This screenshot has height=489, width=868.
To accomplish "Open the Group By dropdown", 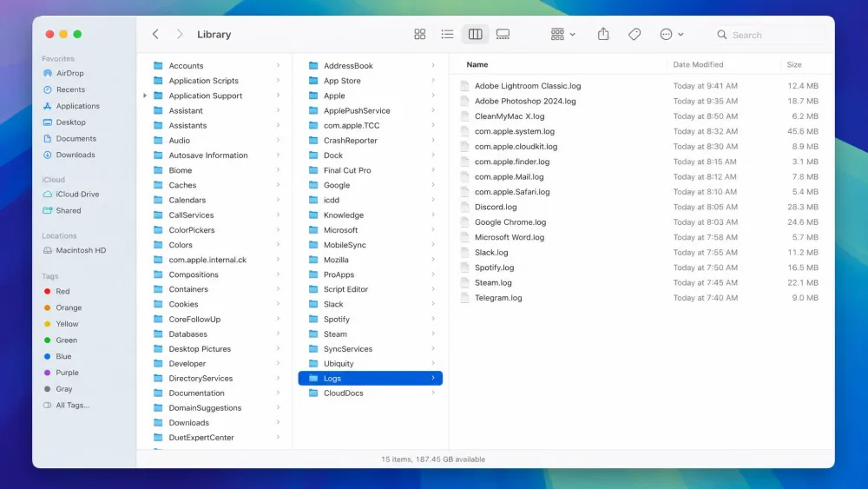I will [x=563, y=35].
